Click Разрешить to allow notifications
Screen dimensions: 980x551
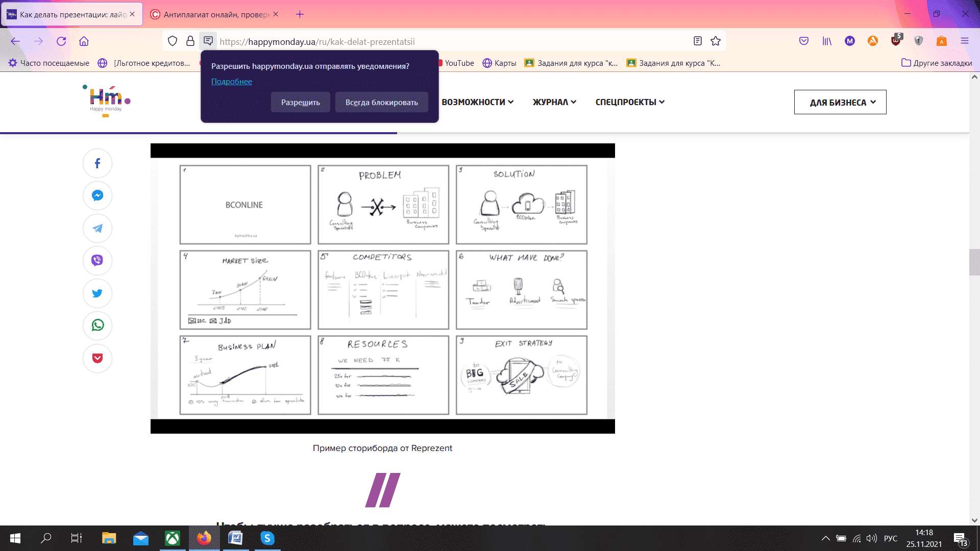(300, 103)
